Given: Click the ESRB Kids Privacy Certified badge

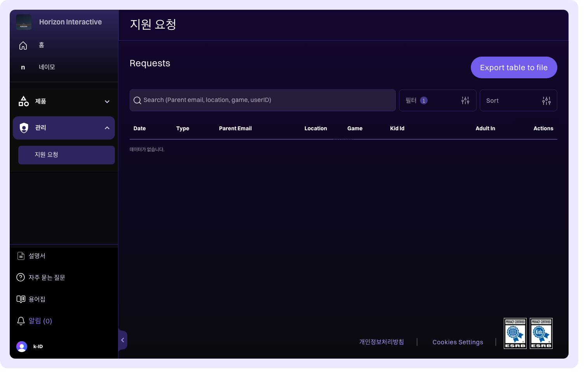Looking at the screenshot, I should click(541, 333).
